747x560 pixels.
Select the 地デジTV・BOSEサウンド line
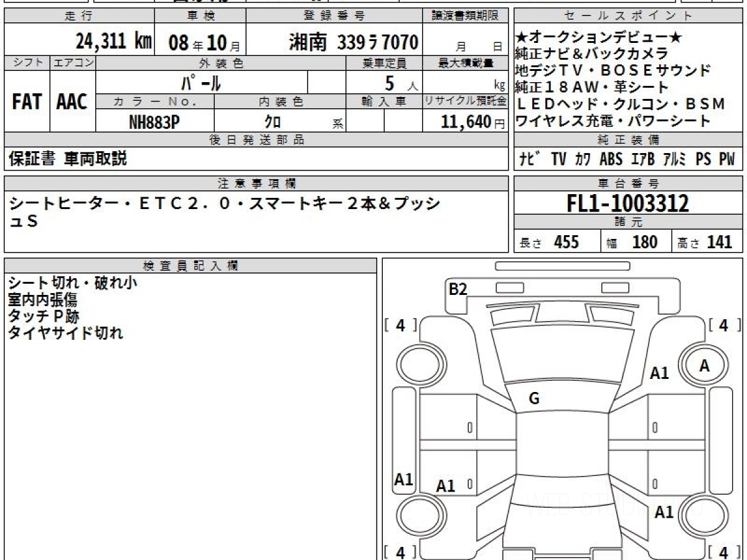[x=613, y=70]
